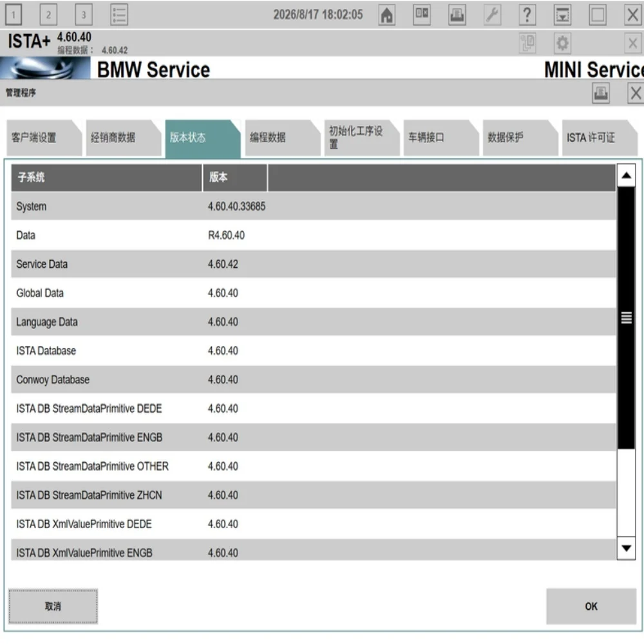The width and height of the screenshot is (644, 644).
Task: Confirm with the OK button
Action: click(x=591, y=606)
